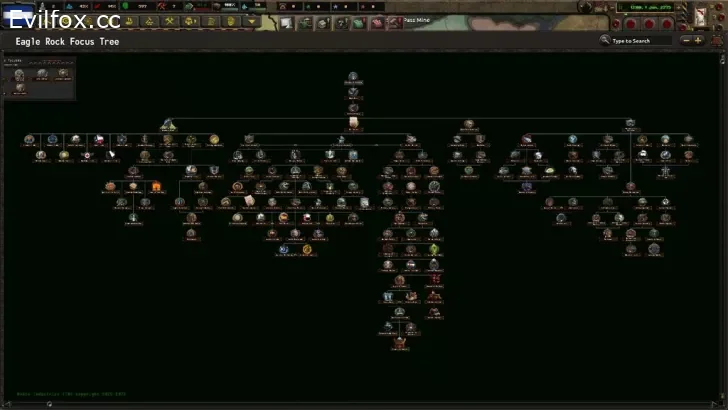Toggle the second filter icon in top filter row
728x410 pixels.
click(x=42, y=73)
